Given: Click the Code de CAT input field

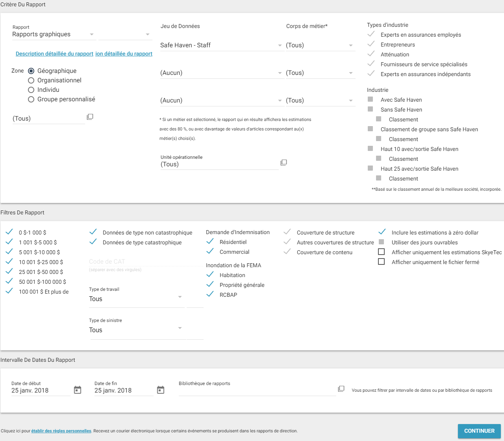Looking at the screenshot, I should tap(145, 262).
